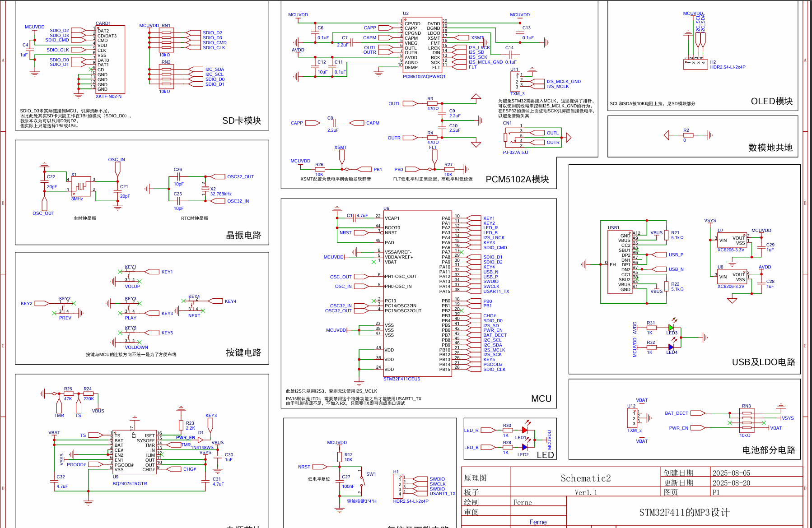Viewport: 812px width, 528px height.
Task: Click the 晶振电路 section title
Action: [243, 235]
